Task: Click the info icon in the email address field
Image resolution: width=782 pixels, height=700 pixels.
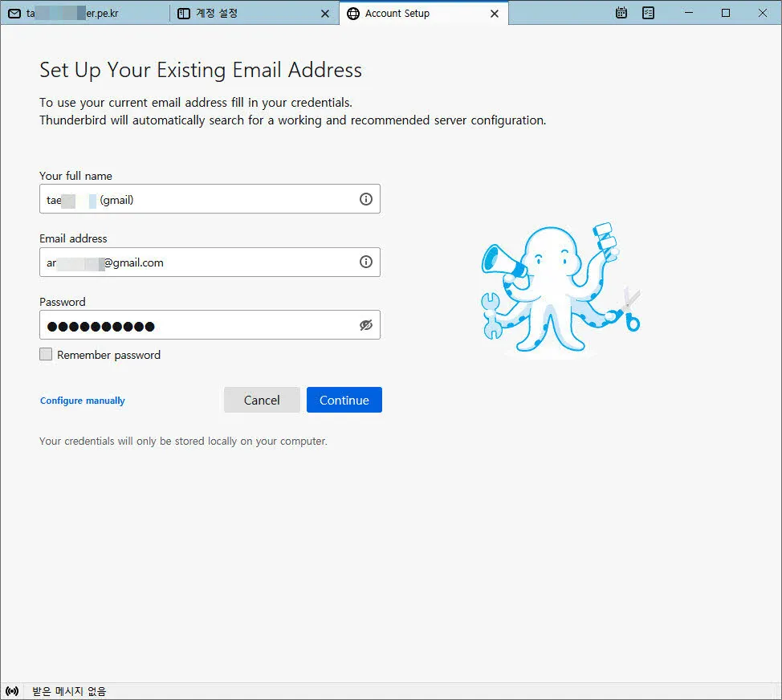Action: 365,262
